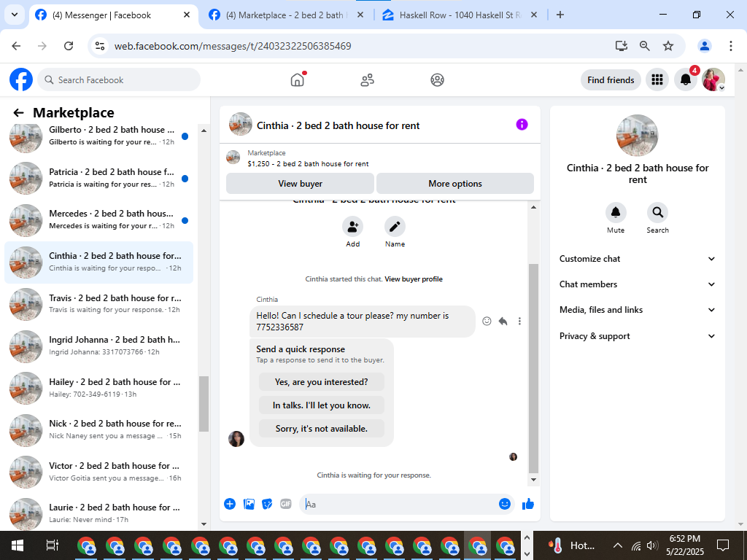
Task: Open Gilberto's conversation in the list
Action: 99,136
